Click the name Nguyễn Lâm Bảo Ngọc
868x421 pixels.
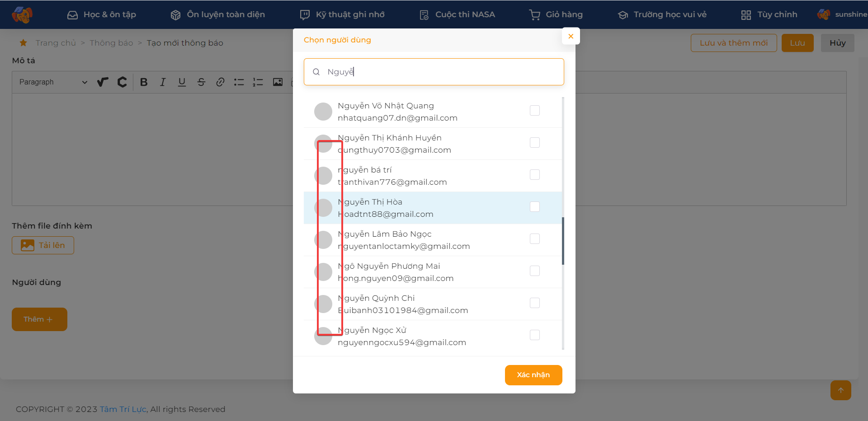[x=385, y=234]
